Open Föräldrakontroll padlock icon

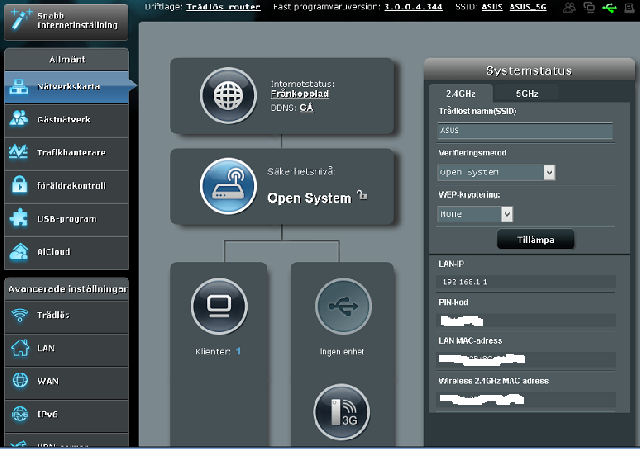click(x=19, y=185)
